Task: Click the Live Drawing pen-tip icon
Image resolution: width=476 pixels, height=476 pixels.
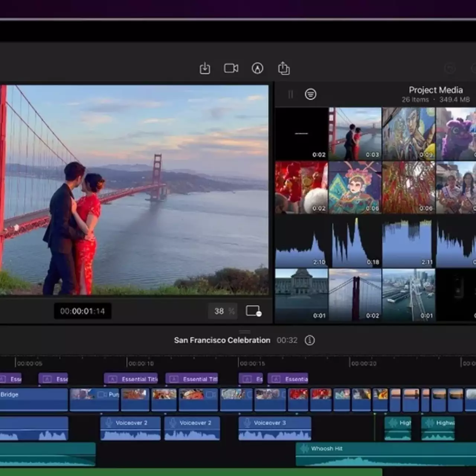Action: tap(257, 68)
